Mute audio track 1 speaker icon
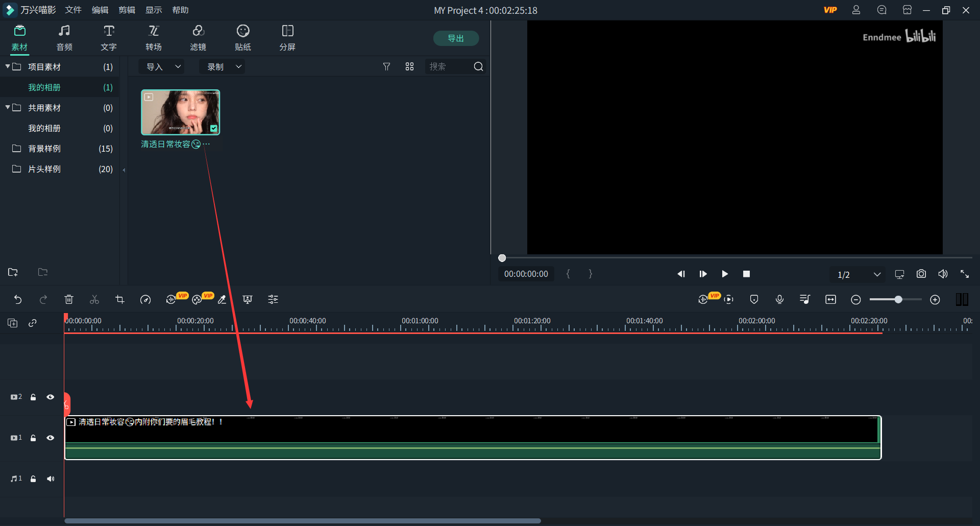 [51, 479]
